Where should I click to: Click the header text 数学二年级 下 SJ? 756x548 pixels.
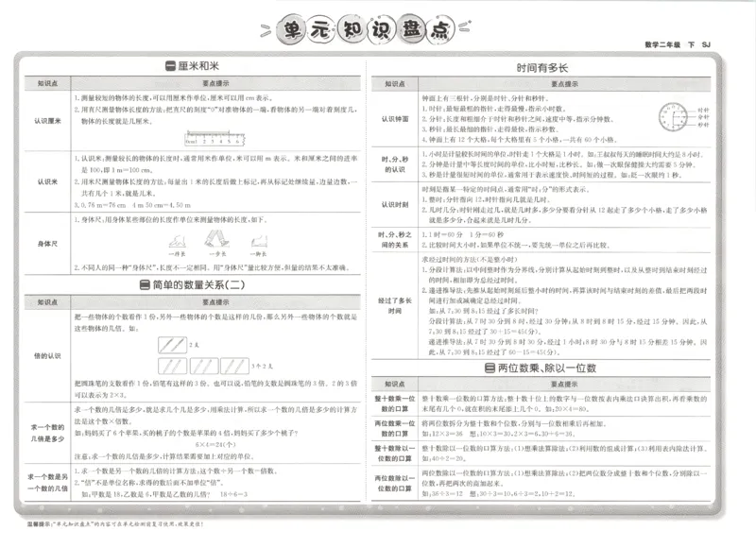pyautogui.click(x=678, y=44)
